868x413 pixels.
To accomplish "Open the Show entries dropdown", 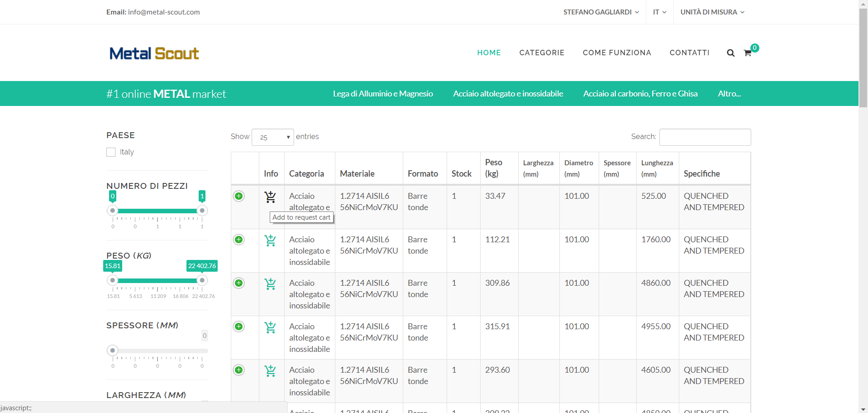I will [272, 137].
